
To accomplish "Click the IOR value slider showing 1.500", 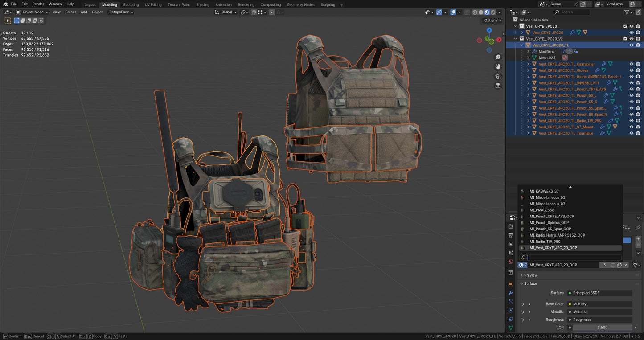I will [x=603, y=327].
